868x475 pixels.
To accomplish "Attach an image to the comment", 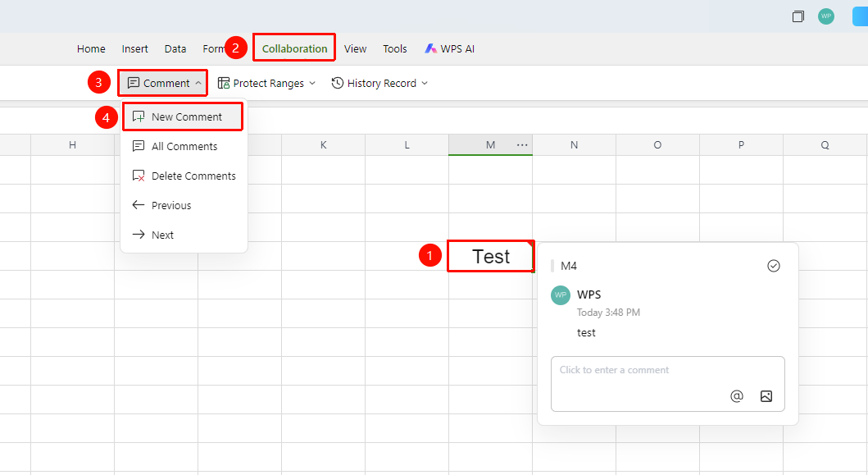I will [x=766, y=396].
